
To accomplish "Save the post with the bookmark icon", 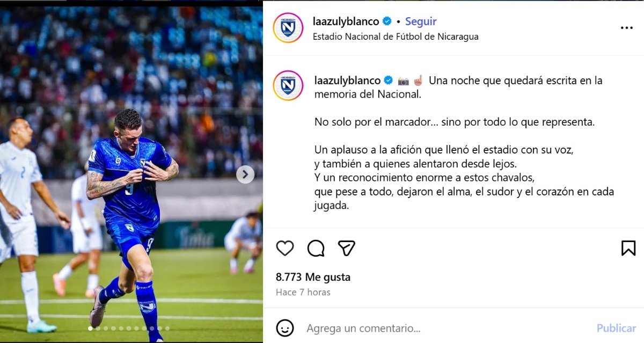I will pyautogui.click(x=628, y=248).
